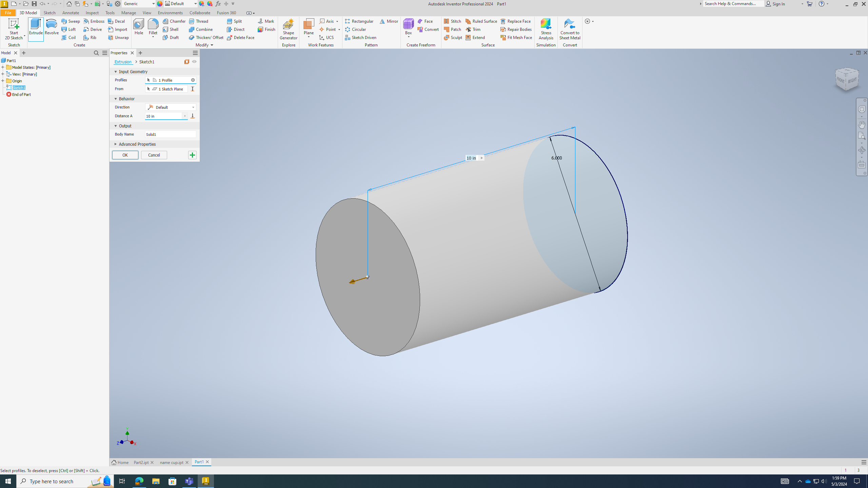Confirm extrusion with OK
Screen dimensions: 868x488
coord(125,155)
